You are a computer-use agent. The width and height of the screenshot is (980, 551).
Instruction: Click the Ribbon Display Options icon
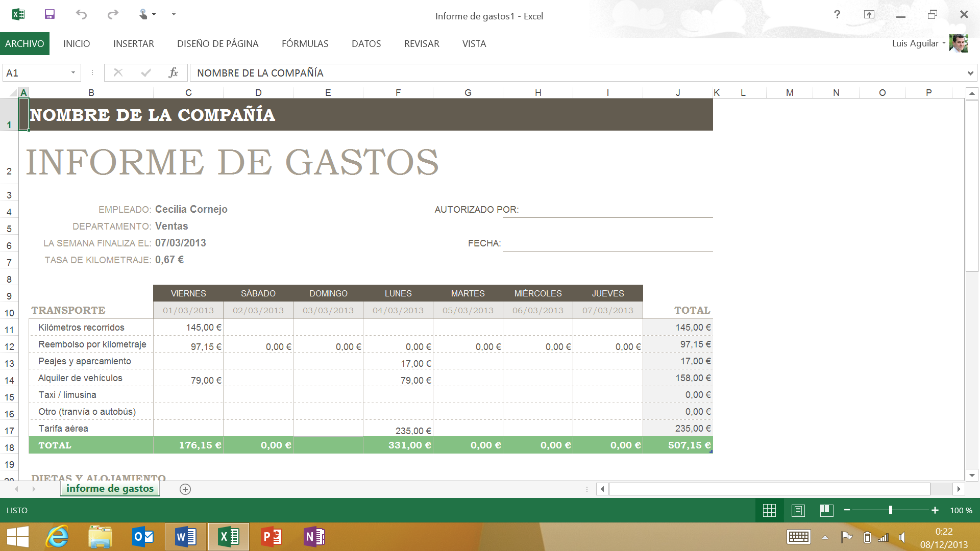click(x=869, y=14)
